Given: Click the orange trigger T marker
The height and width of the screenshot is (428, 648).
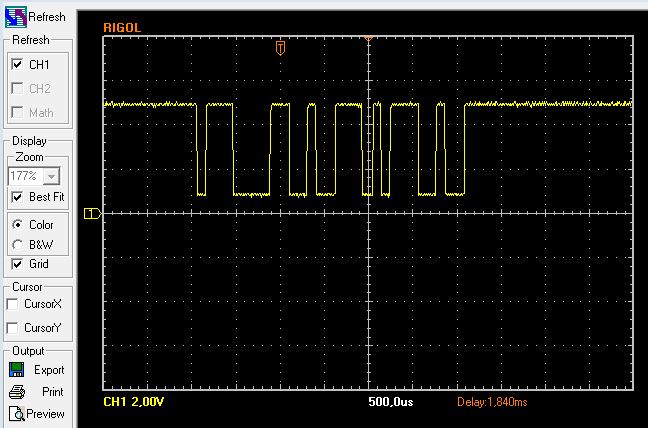Looking at the screenshot, I should click(x=280, y=48).
